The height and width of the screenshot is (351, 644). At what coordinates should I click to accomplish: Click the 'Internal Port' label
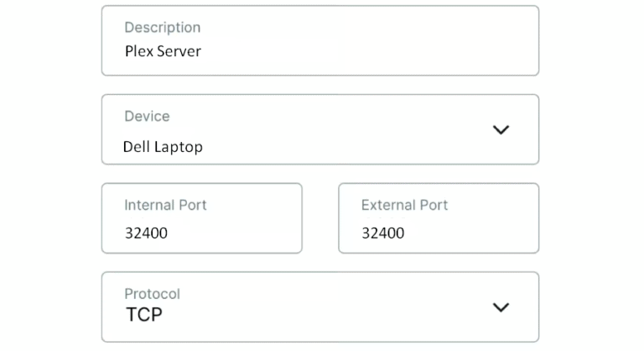tap(165, 205)
